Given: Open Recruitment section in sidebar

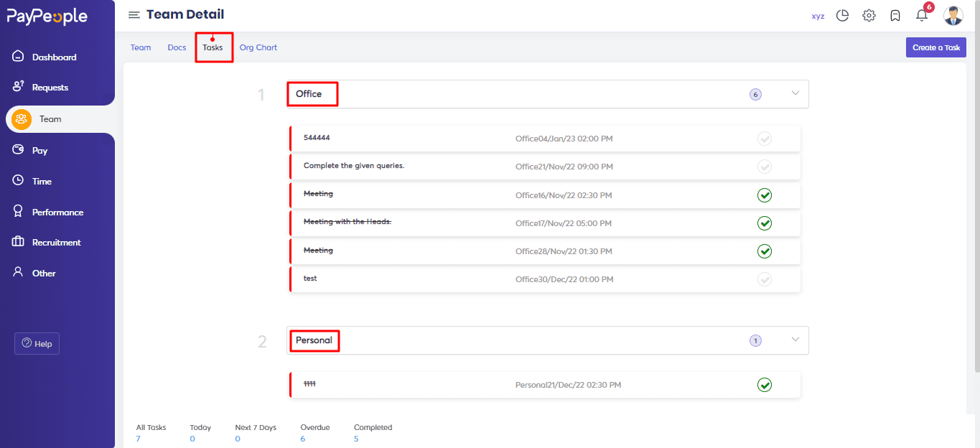Looking at the screenshot, I should 56,242.
